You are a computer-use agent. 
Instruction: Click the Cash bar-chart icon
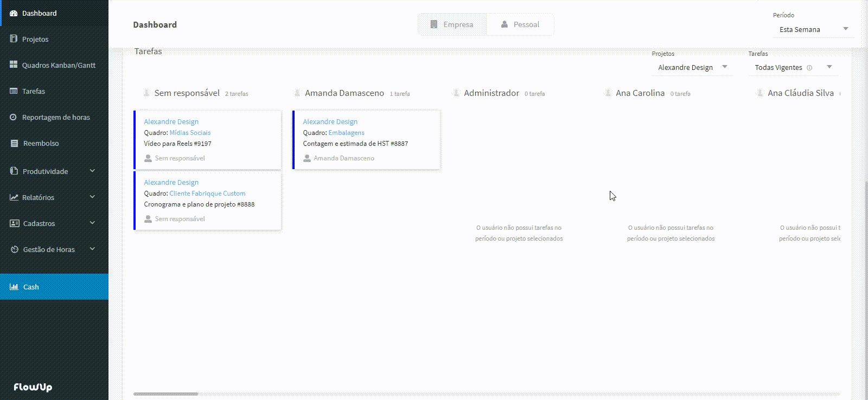[14, 287]
